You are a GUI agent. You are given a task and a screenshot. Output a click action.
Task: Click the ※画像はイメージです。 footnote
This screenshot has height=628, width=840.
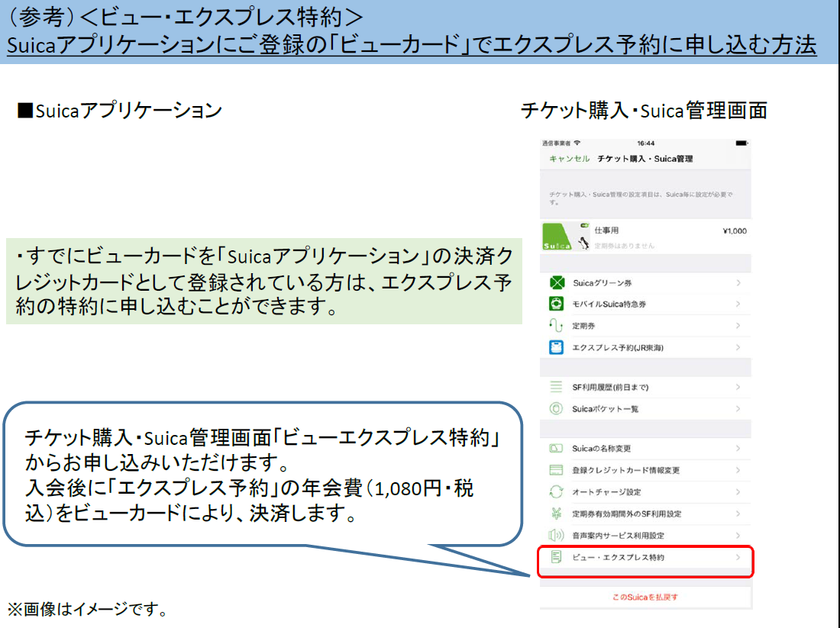pyautogui.click(x=88, y=609)
